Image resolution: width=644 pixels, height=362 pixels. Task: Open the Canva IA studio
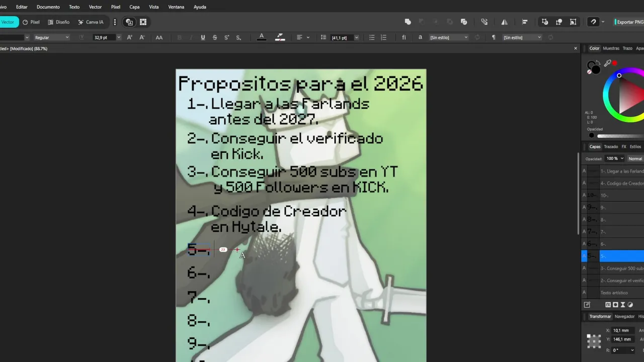(91, 22)
